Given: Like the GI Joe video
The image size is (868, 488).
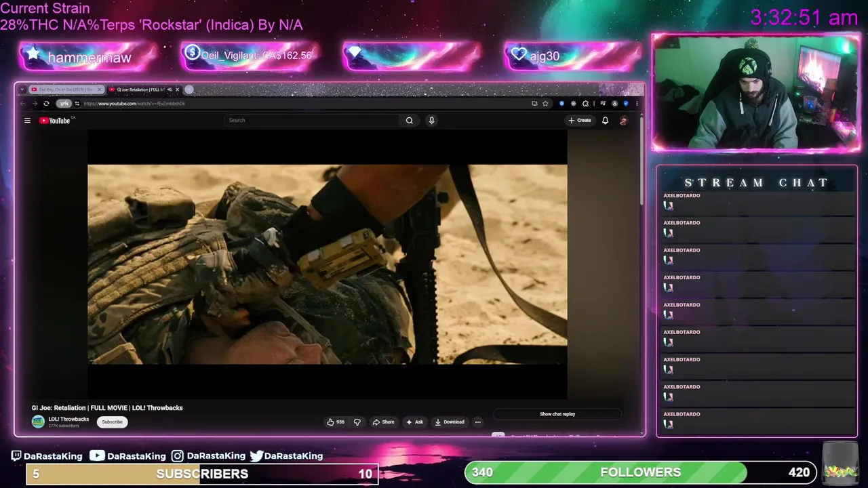Looking at the screenshot, I should (x=336, y=422).
